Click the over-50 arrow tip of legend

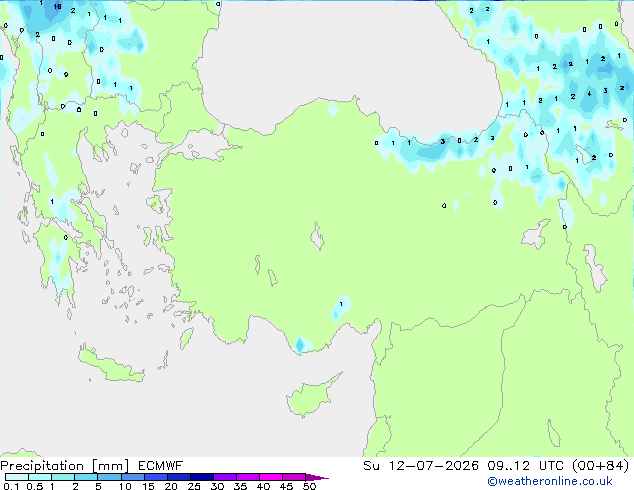[317, 477]
